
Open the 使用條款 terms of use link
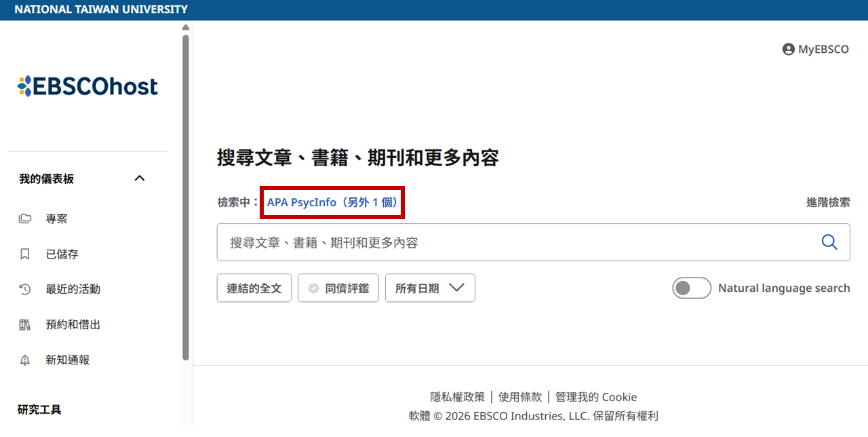[519, 397]
